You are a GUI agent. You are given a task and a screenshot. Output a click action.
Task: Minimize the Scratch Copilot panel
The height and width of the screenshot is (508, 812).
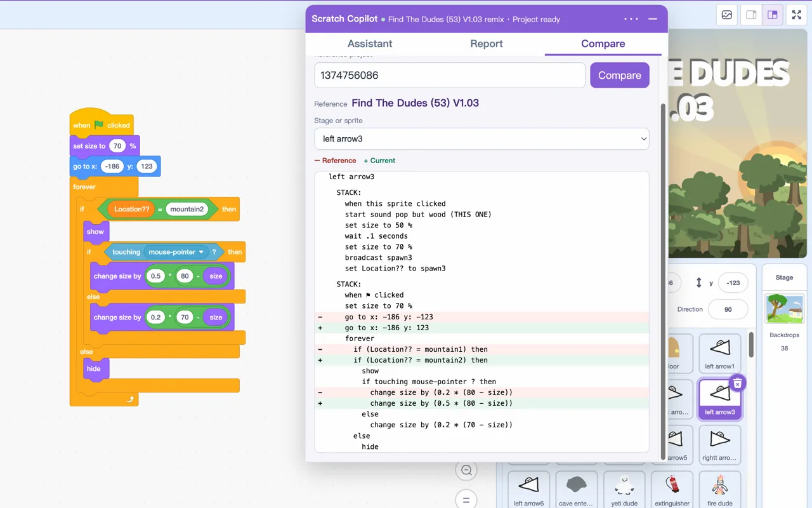click(x=653, y=19)
